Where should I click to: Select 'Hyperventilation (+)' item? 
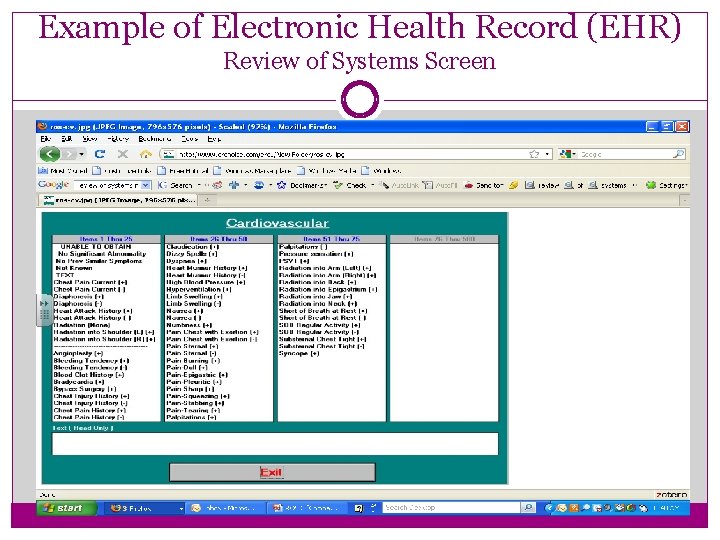(x=199, y=289)
